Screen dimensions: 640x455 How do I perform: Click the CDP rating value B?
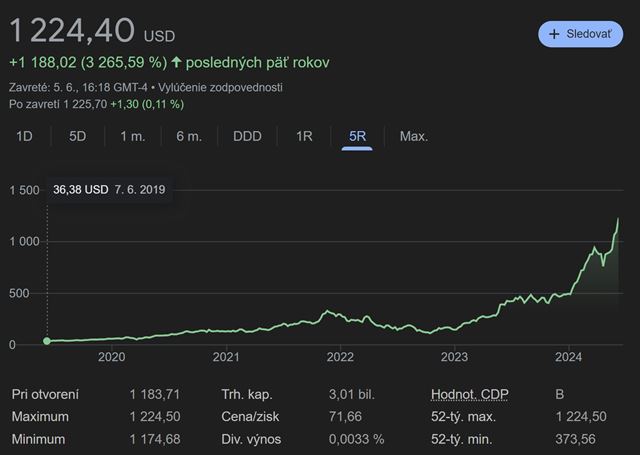(x=560, y=394)
